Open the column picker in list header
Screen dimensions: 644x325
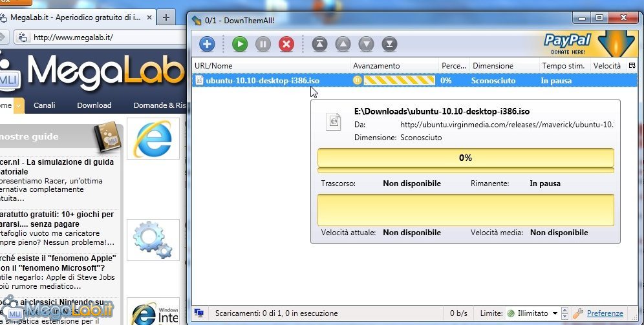point(632,65)
